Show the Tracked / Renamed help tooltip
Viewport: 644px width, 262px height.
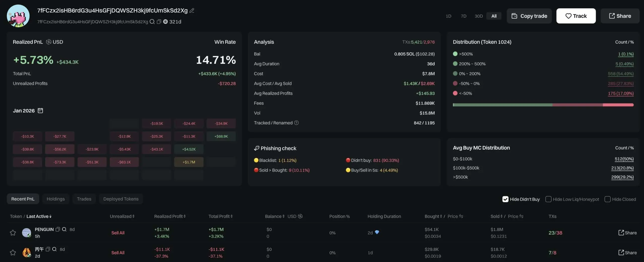296,123
